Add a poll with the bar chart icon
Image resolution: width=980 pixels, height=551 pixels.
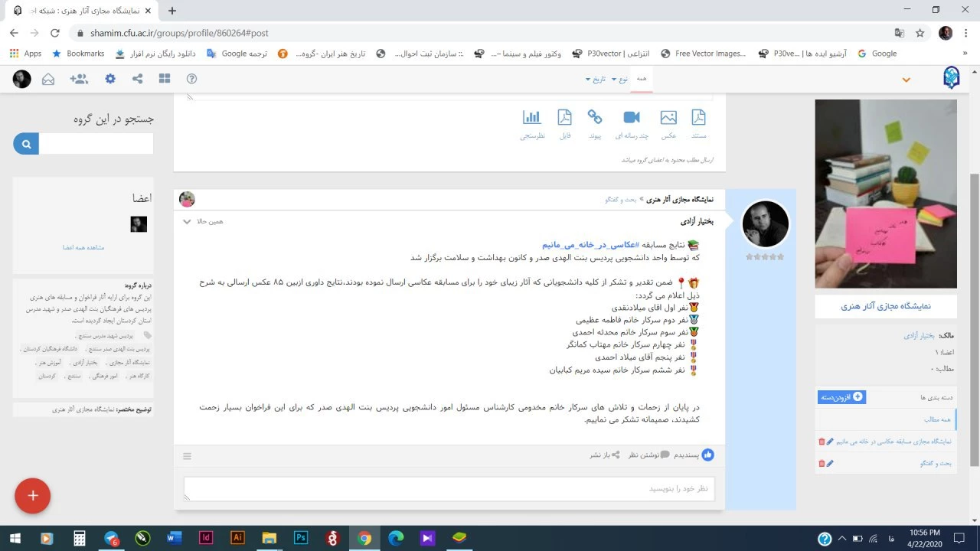(532, 118)
